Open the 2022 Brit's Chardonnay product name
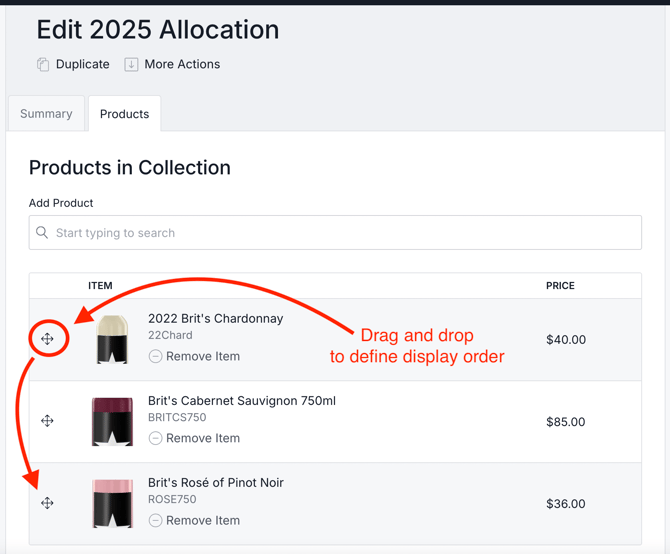 tap(215, 318)
